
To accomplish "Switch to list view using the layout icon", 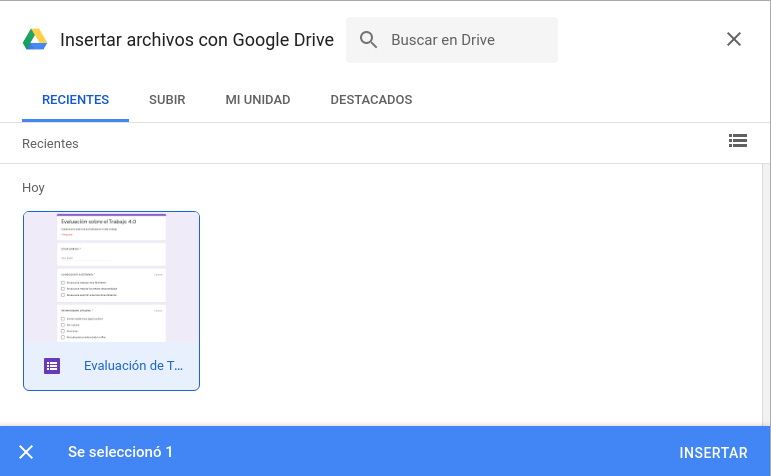I will [738, 141].
